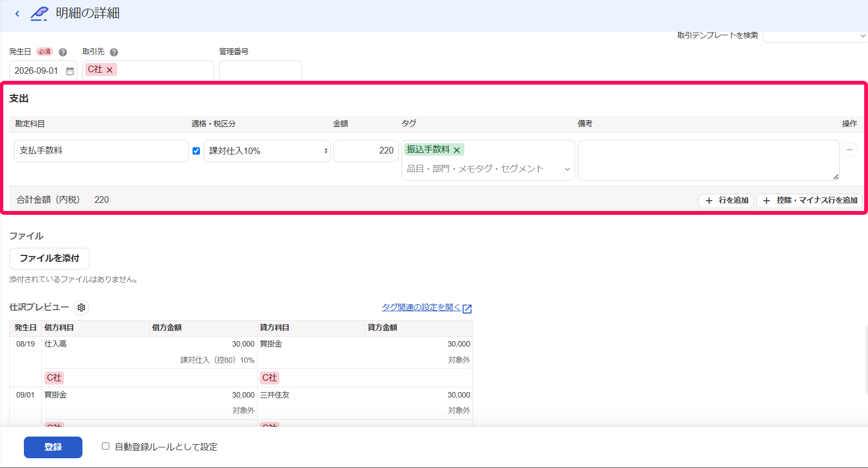Click the 08/19 date cell
The width and height of the screenshot is (868, 468).
[x=25, y=344]
